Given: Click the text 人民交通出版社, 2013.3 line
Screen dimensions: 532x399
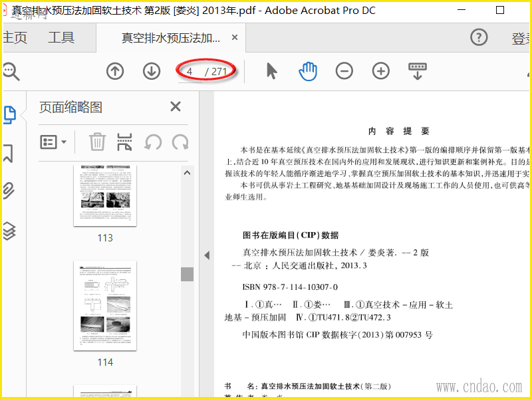Looking at the screenshot, I should click(320, 265).
